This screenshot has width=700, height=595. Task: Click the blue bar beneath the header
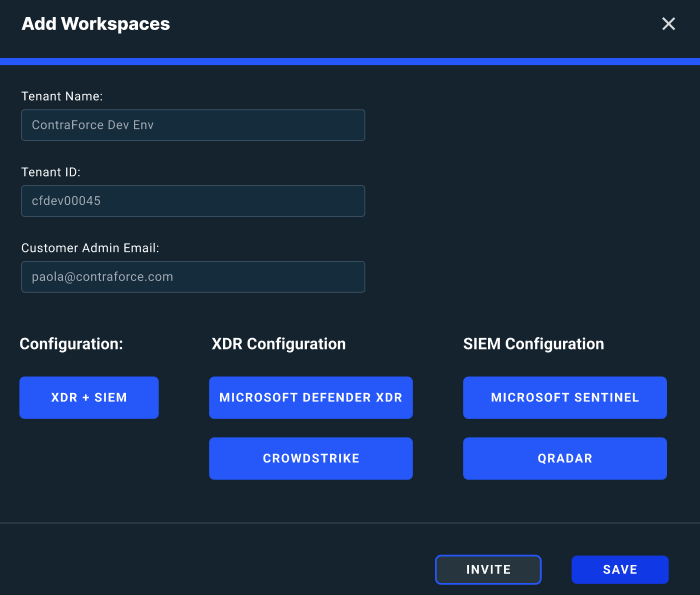click(x=350, y=61)
